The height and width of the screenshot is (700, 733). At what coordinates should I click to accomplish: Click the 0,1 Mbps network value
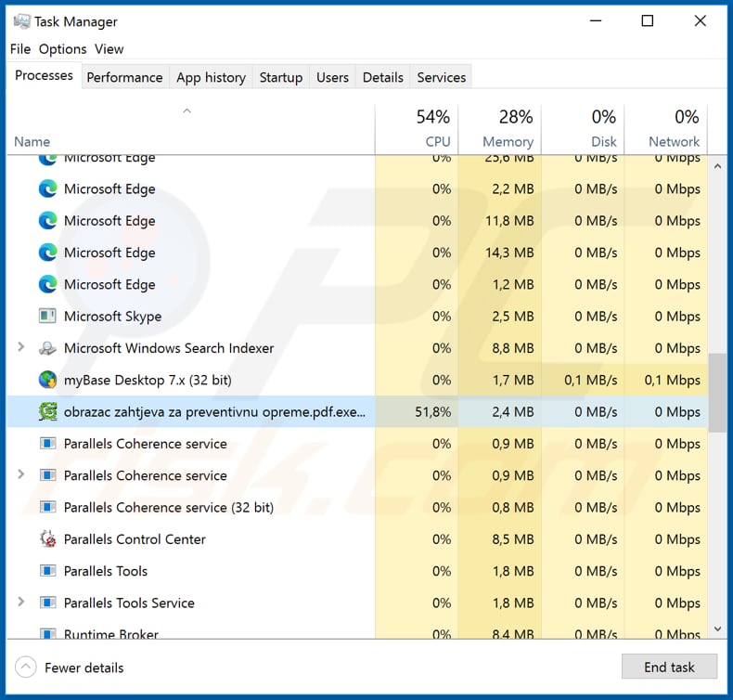pyautogui.click(x=673, y=380)
